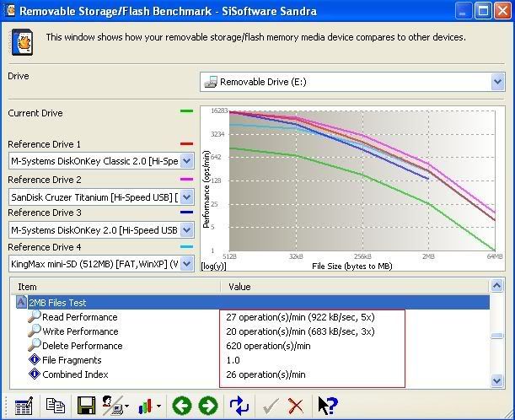Click the green back arrow button
This screenshot has width=515, height=420.
click(x=181, y=406)
